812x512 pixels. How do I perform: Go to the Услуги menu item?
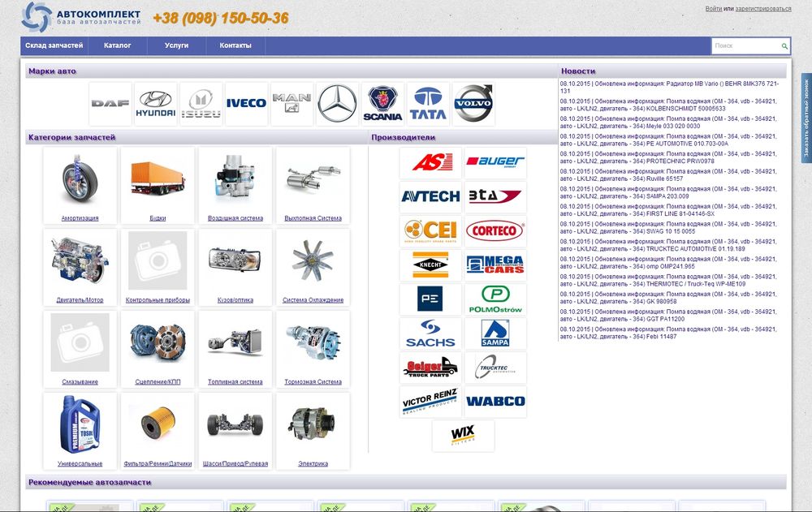[176, 45]
